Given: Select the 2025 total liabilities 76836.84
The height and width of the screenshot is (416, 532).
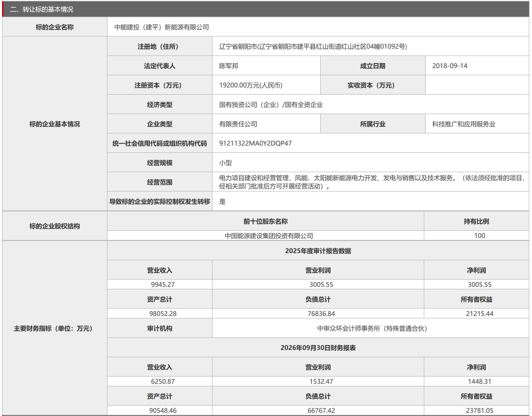Looking at the screenshot, I should (x=321, y=313).
